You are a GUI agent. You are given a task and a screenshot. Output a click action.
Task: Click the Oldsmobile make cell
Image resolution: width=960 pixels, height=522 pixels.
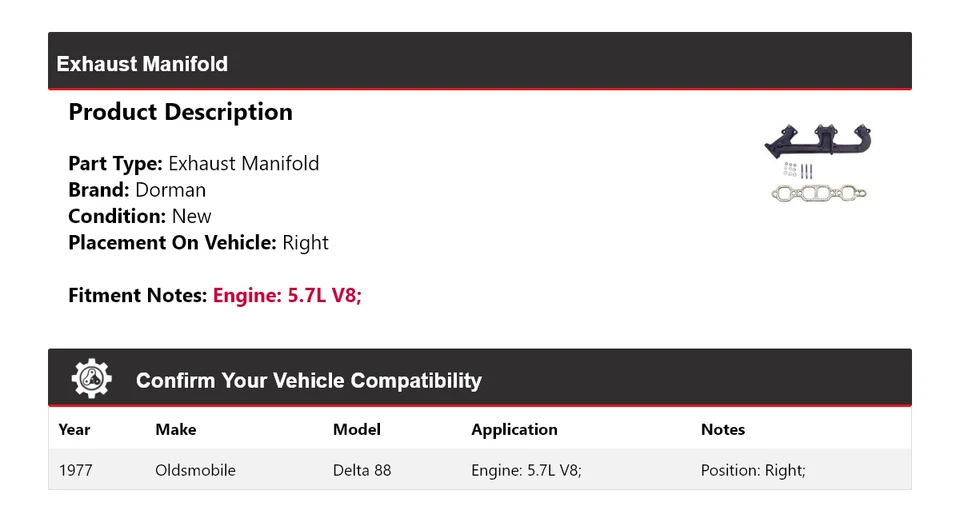tap(195, 469)
